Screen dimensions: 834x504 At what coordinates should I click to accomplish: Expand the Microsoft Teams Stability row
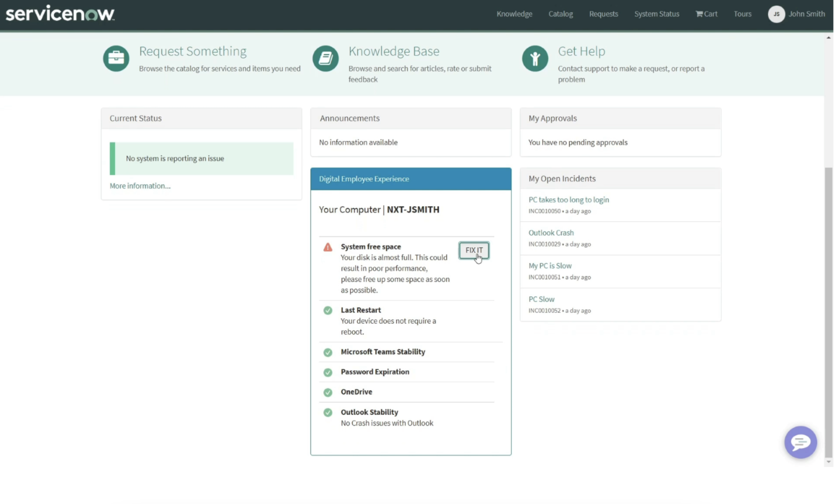[x=383, y=352]
